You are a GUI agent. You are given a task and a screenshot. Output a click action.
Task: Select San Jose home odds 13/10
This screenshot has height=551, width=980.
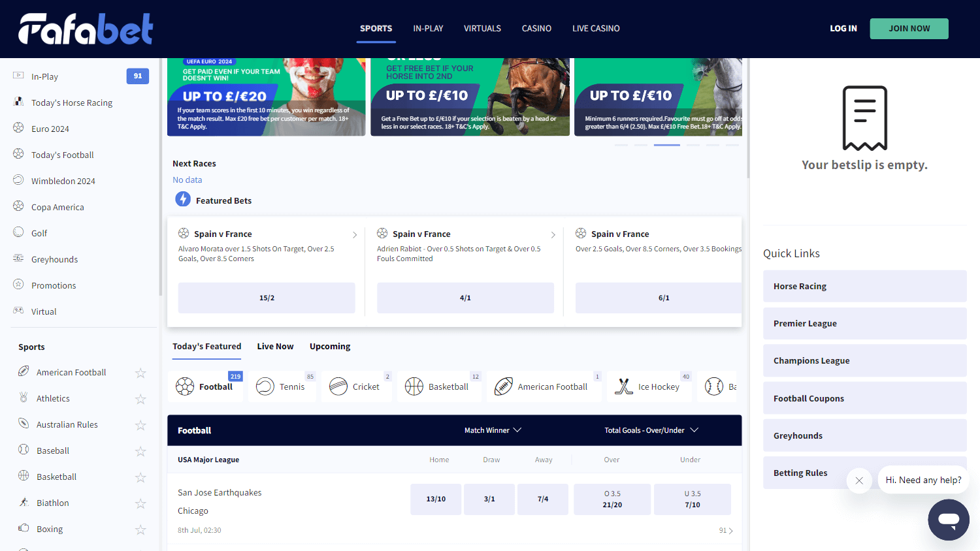tap(436, 499)
